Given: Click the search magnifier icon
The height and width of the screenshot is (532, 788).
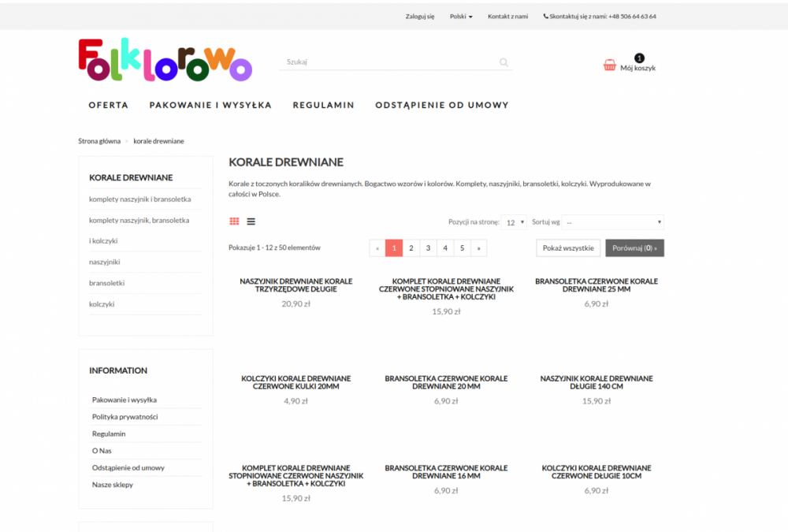Looking at the screenshot, I should click(x=504, y=61).
